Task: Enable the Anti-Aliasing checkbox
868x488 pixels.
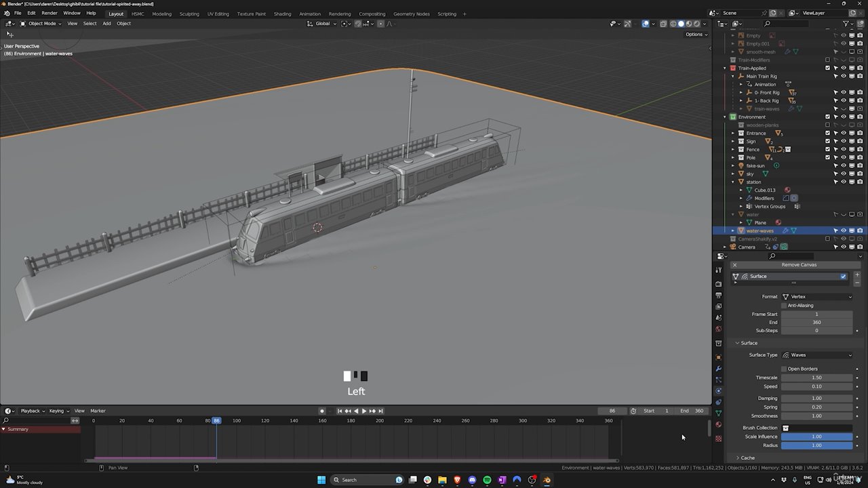Action: click(784, 306)
